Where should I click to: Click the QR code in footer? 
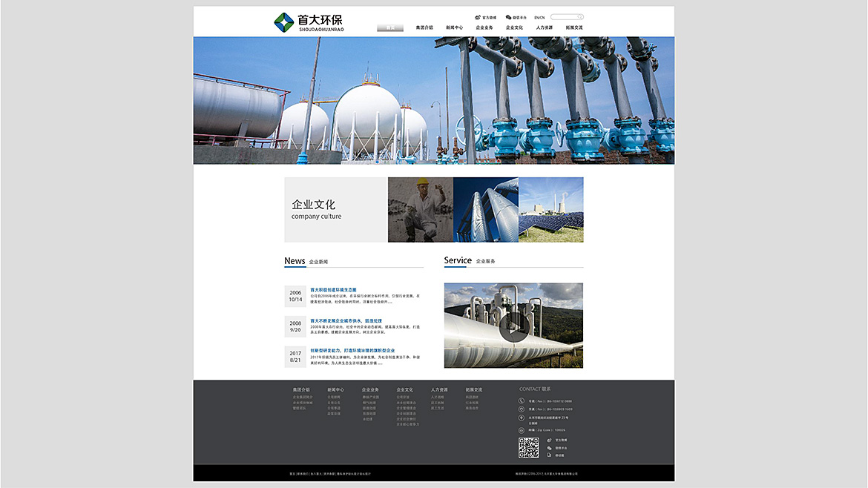(528, 447)
